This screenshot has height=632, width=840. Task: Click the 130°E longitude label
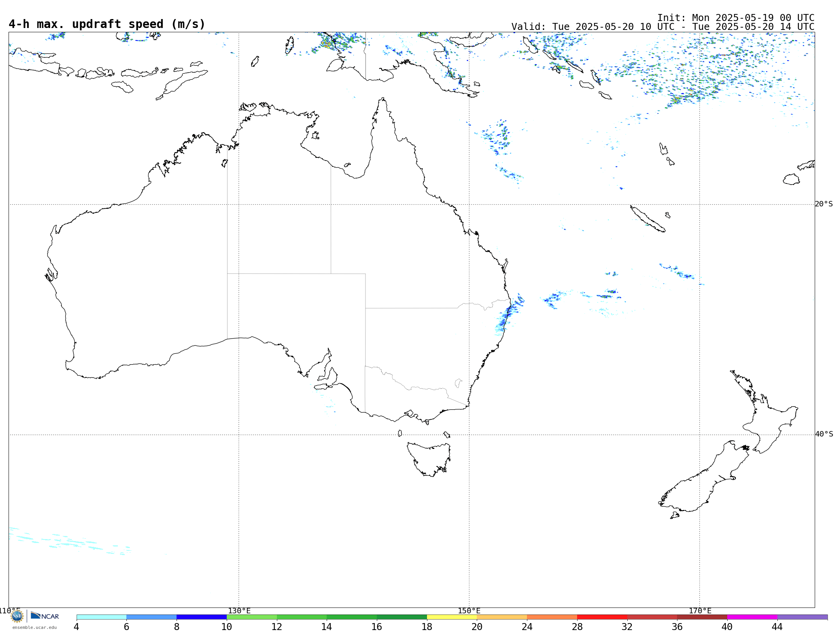239,611
